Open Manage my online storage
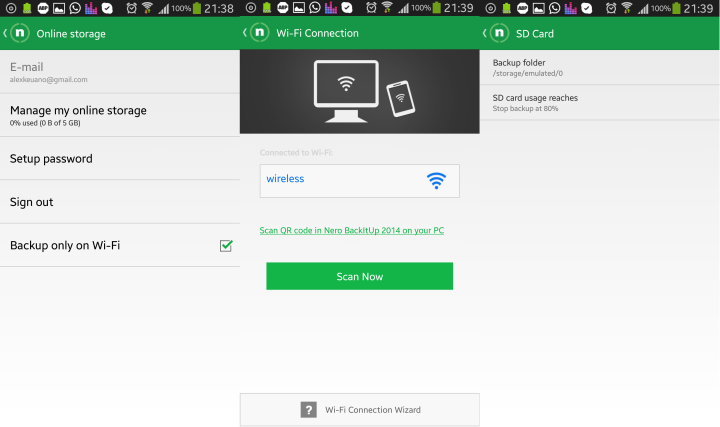The image size is (720, 427). click(120, 115)
